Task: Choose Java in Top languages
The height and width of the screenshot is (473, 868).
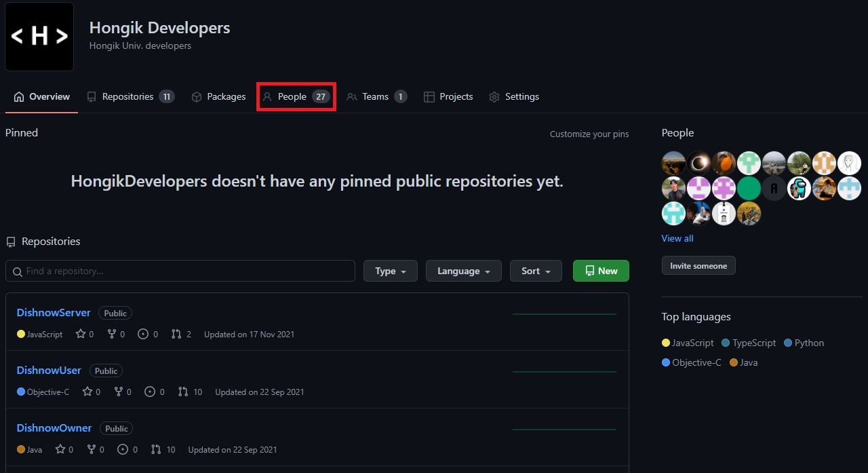Action: [744, 362]
